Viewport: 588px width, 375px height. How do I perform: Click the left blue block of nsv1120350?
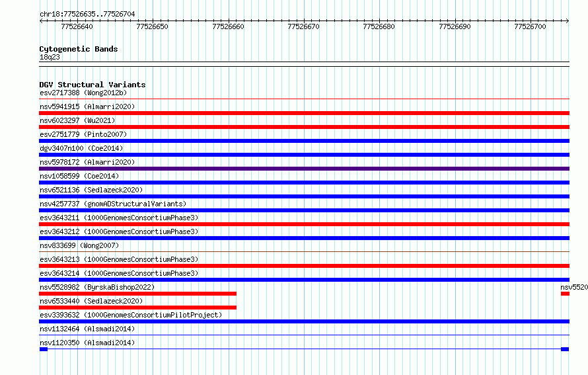44,349
